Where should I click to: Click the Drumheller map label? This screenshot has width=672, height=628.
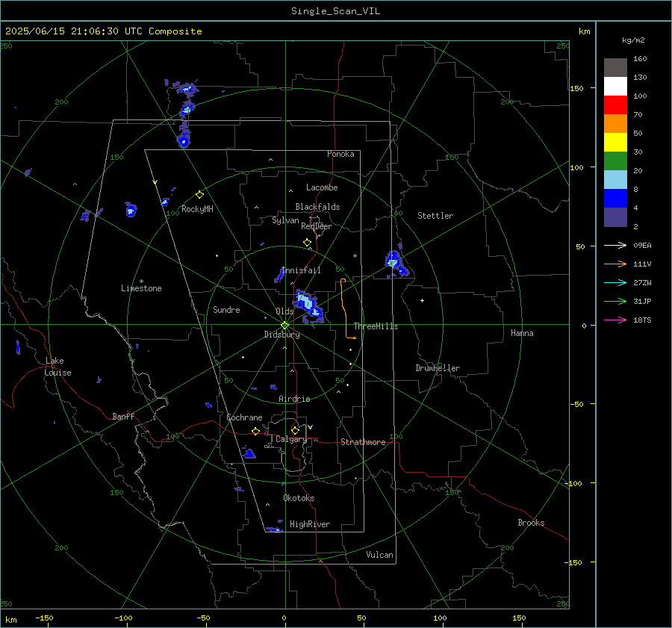click(x=438, y=368)
